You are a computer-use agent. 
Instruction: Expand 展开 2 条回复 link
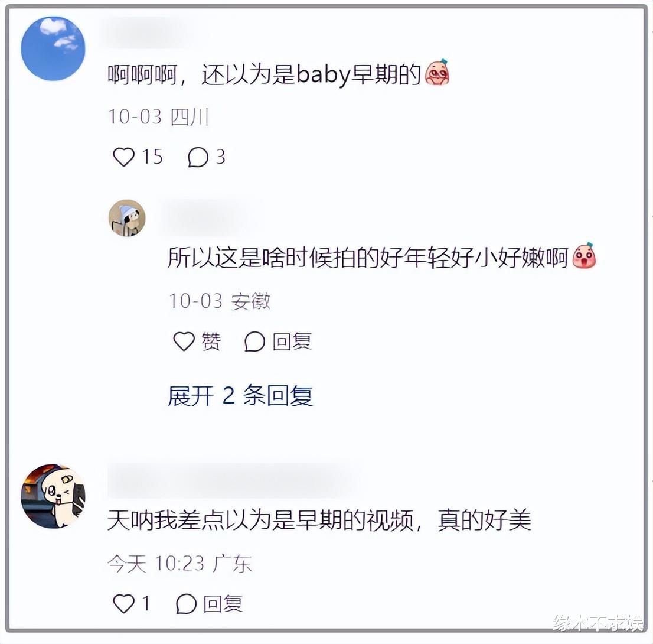[240, 395]
